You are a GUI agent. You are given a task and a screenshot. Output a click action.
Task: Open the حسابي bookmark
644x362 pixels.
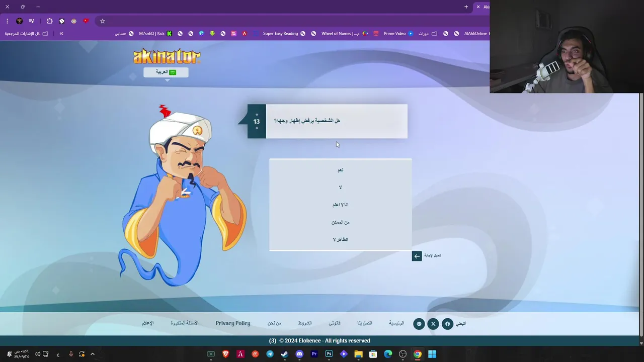(124, 34)
